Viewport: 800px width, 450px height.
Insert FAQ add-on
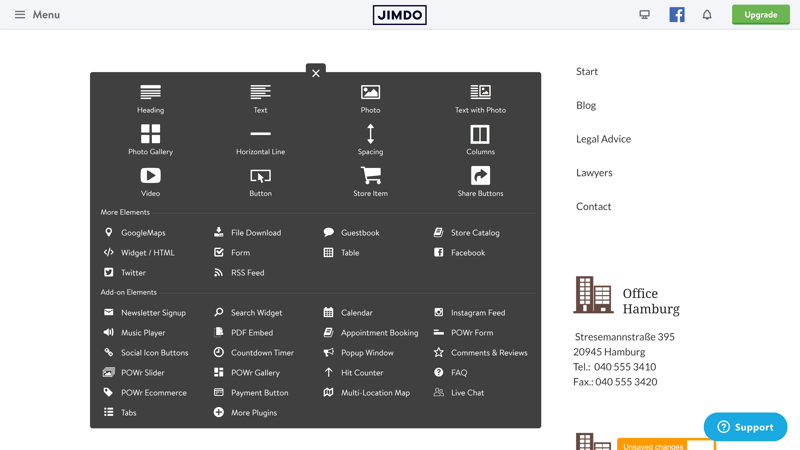451,372
